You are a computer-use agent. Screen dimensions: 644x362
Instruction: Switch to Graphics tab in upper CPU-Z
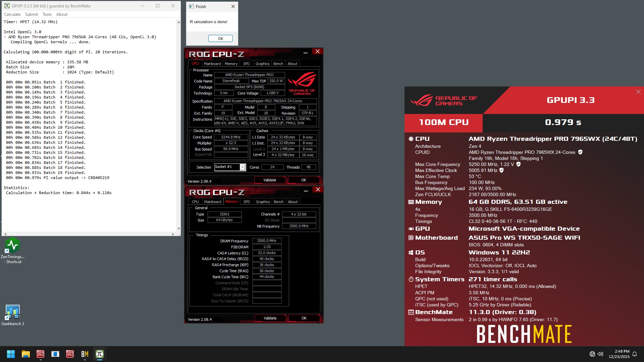pos(262,64)
